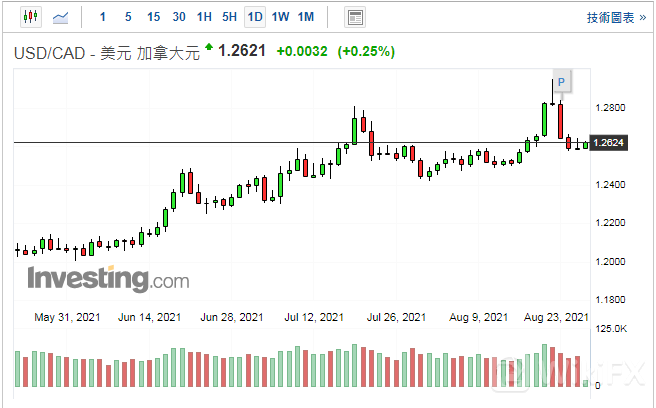Choose the 5H timeframe button

click(x=229, y=17)
